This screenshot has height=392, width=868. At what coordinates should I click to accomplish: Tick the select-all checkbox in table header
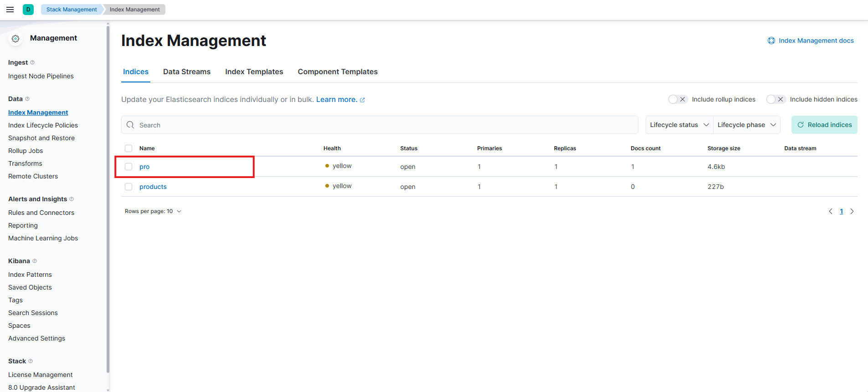click(128, 148)
